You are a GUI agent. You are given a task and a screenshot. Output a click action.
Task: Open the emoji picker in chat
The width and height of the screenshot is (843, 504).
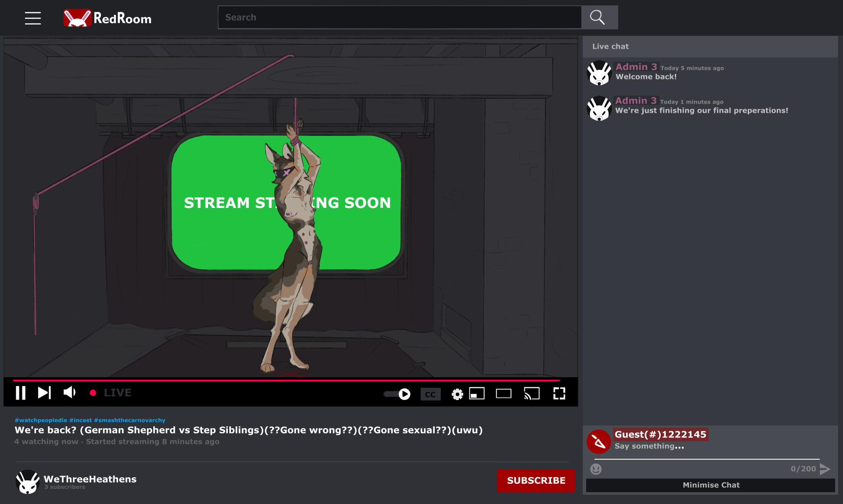(x=596, y=469)
